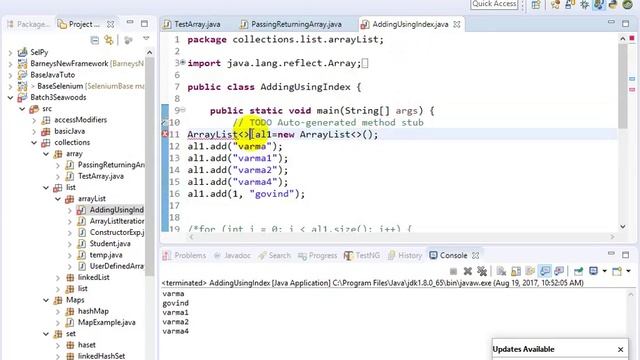Collapse the Batch3Seawoods project
The height and width of the screenshot is (360, 640).
tap(11, 98)
